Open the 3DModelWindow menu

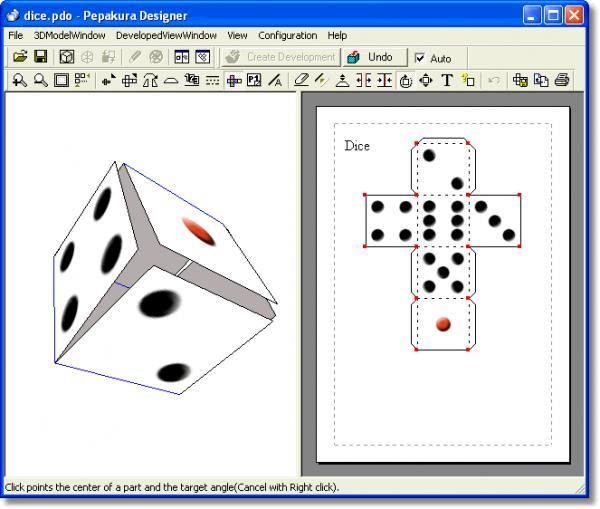(x=68, y=35)
